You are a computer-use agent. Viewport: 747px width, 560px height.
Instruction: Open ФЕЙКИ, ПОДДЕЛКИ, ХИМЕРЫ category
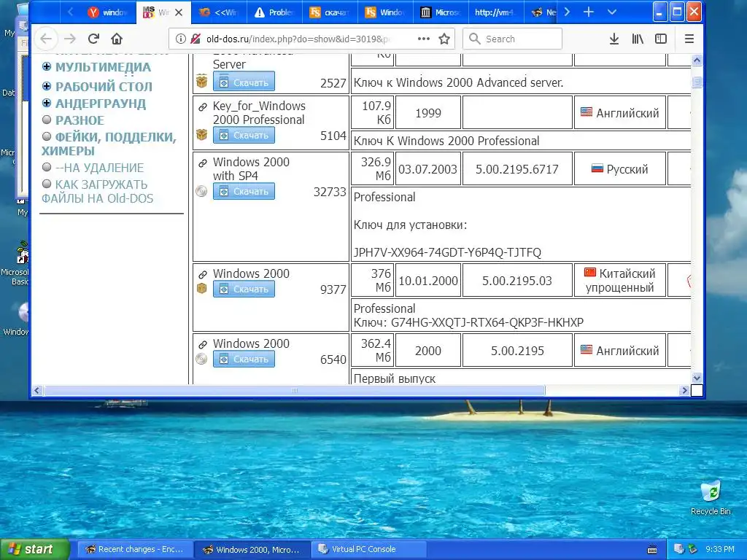coord(109,144)
